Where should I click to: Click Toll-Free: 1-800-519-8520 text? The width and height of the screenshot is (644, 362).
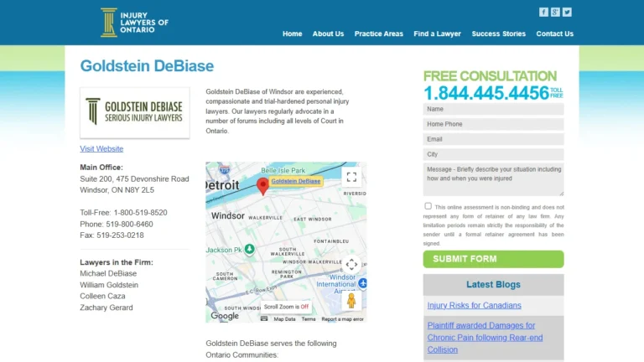(x=123, y=213)
